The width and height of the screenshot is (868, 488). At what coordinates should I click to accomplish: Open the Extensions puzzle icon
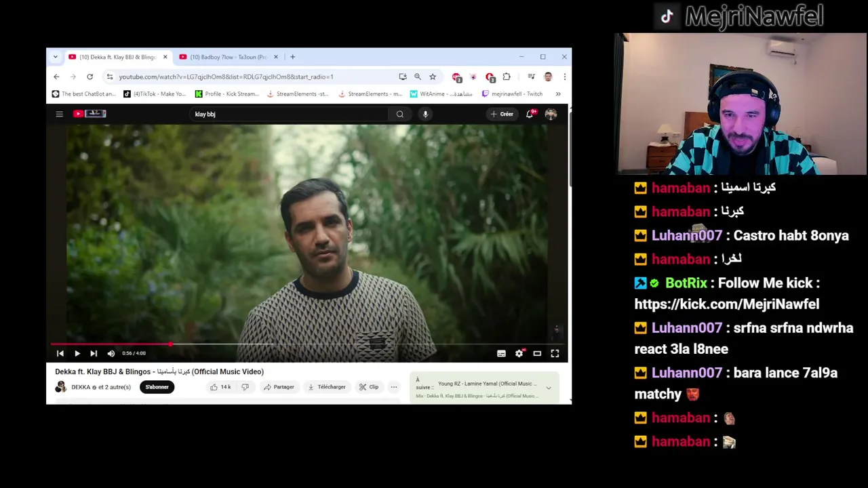pyautogui.click(x=507, y=77)
